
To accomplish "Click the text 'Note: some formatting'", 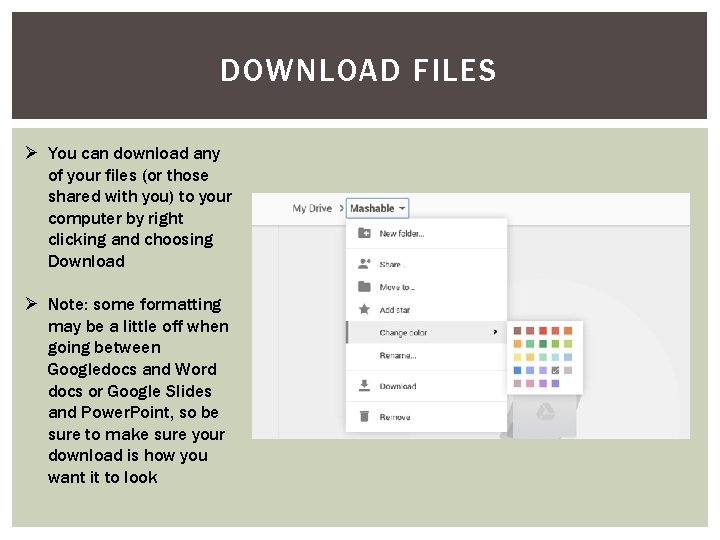I will point(135,304).
